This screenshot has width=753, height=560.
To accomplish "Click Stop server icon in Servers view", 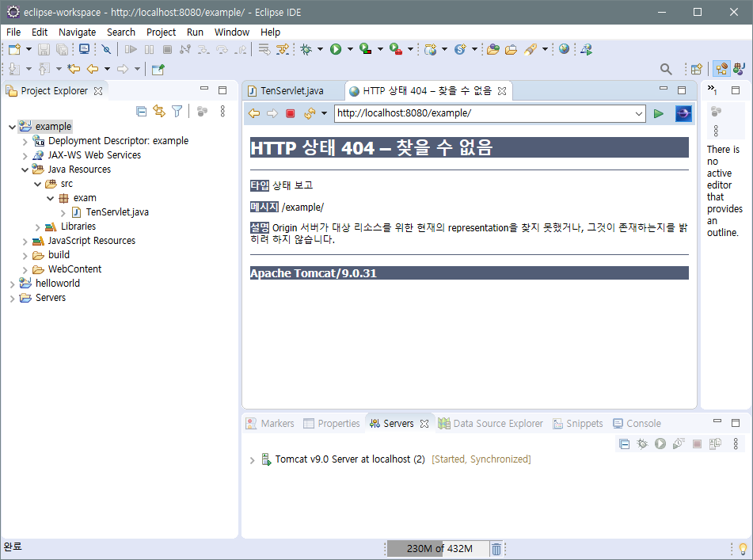I will pyautogui.click(x=697, y=444).
